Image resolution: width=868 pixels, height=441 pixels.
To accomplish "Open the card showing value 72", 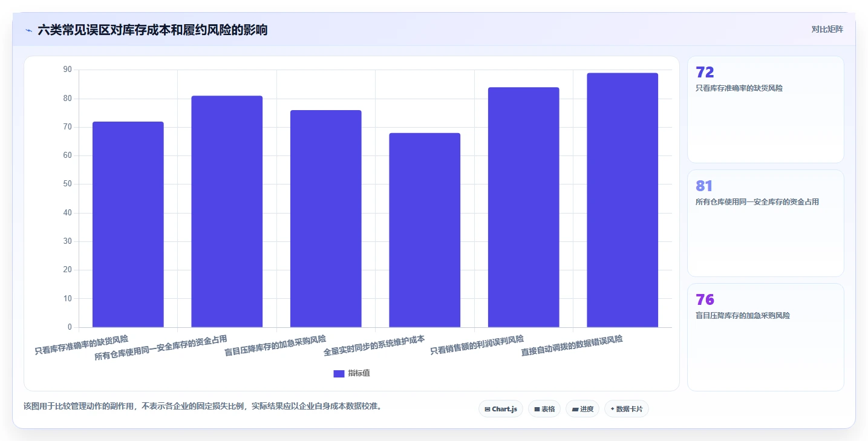I will click(x=766, y=109).
